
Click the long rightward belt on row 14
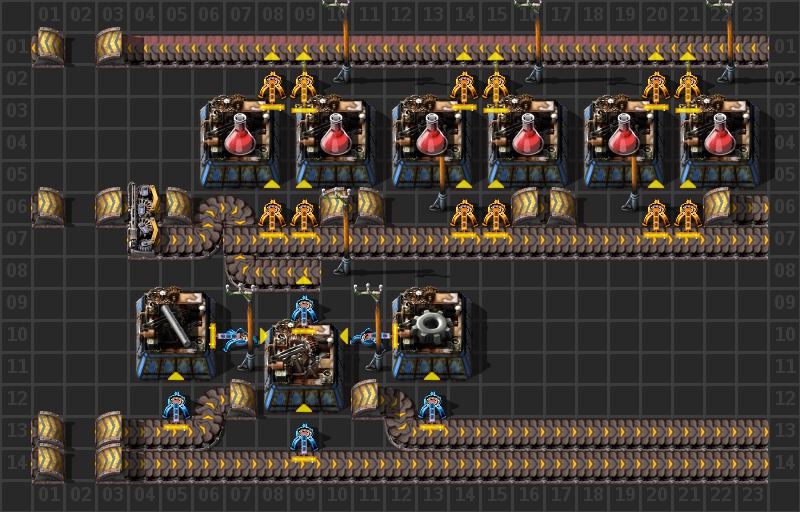448,464
